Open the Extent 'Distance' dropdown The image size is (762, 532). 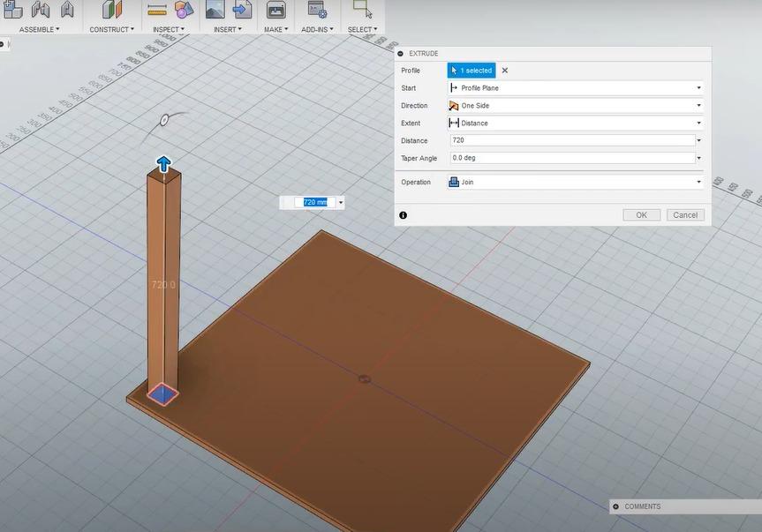coord(575,123)
